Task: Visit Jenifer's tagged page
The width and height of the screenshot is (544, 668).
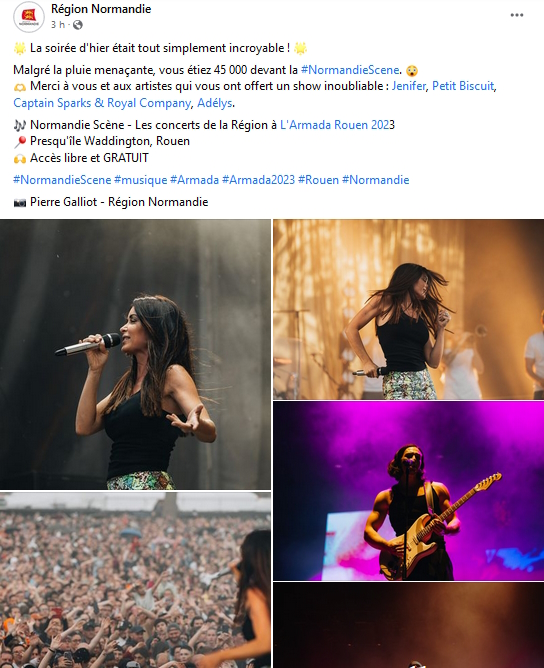Action: point(409,86)
